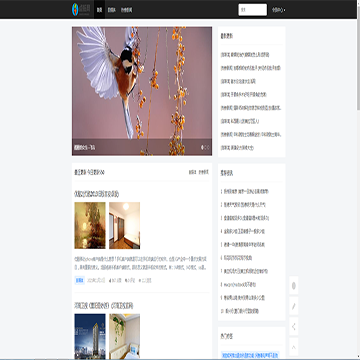This screenshot has height=360, width=360.
Task: Click the views icon in first article meta
Action: coord(140,281)
